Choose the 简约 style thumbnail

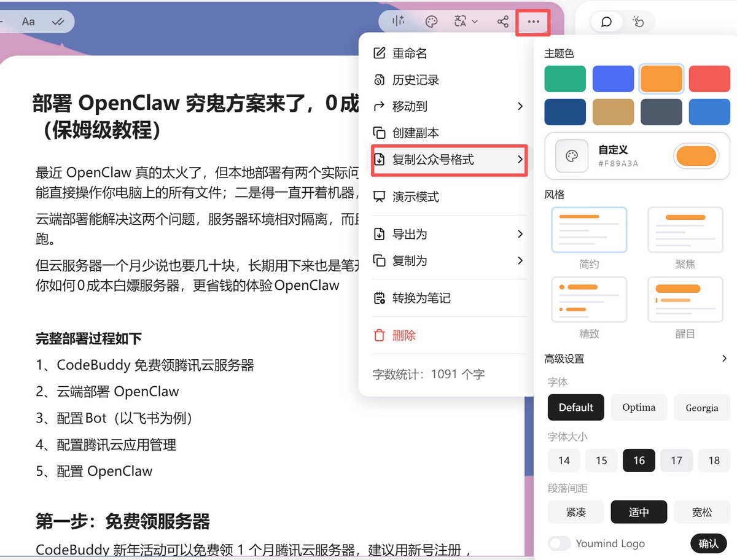pyautogui.click(x=589, y=230)
